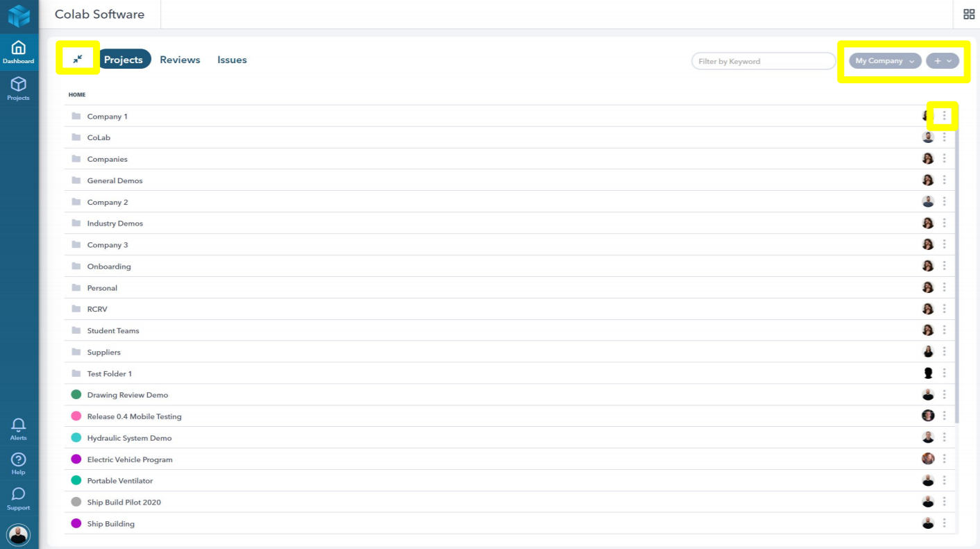Open the three-dot menu for Industry Demos

tap(944, 223)
